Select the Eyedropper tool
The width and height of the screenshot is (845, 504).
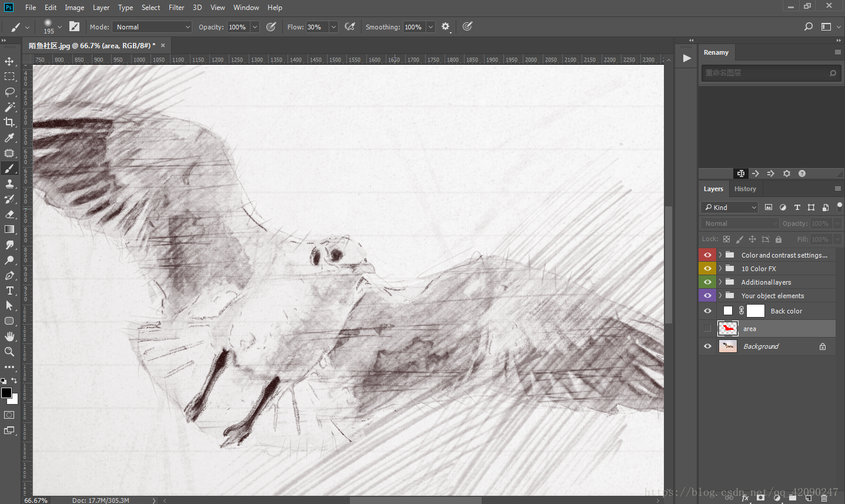point(9,138)
